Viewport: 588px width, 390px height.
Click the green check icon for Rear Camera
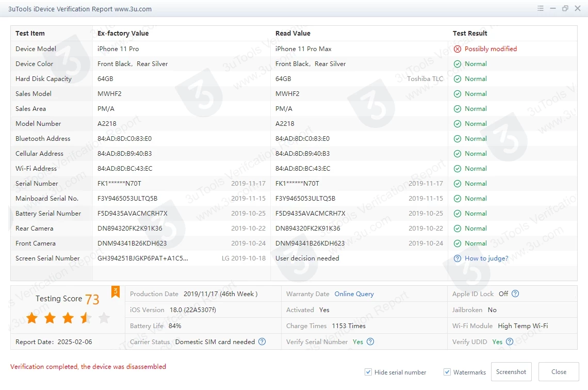coord(458,229)
